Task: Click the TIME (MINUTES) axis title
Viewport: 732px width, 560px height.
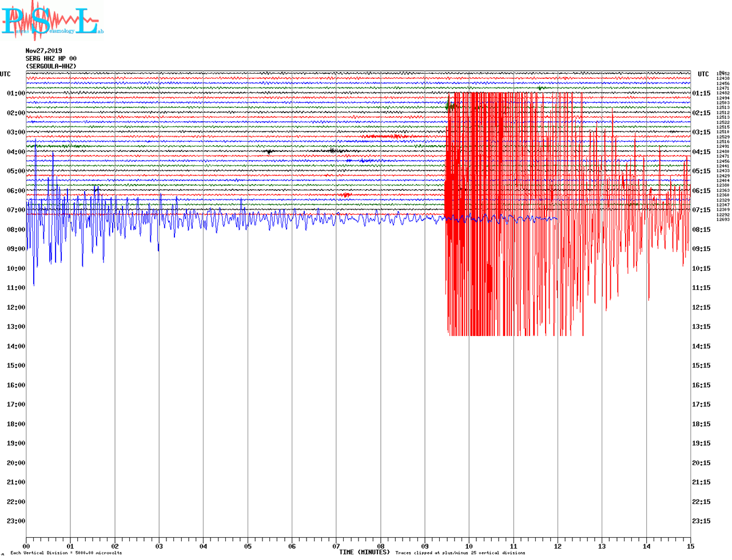Action: point(364,552)
